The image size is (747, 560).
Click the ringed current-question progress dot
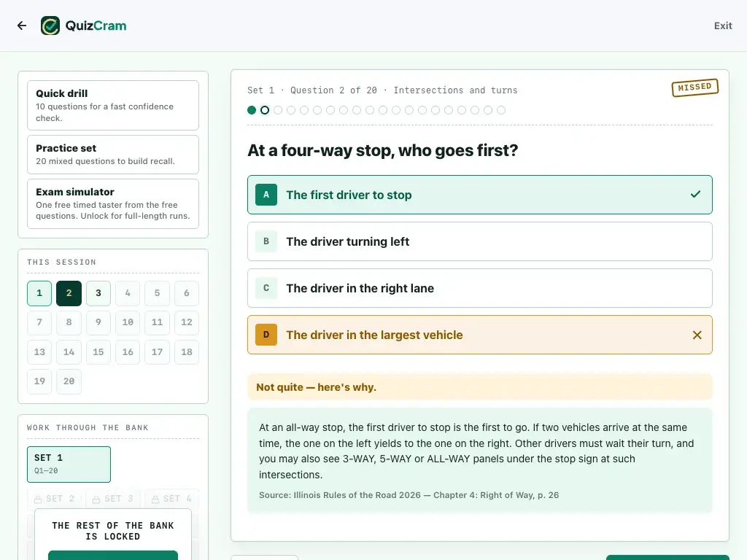pos(265,111)
